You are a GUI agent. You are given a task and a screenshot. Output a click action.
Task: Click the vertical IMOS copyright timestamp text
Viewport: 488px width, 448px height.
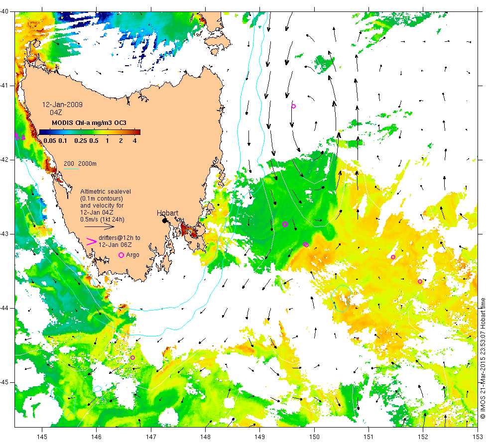(x=483, y=358)
